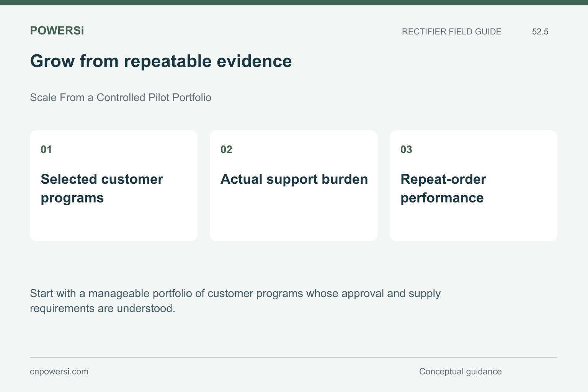Click the paragraph starting Start with a manageable portfolio
This screenshot has height=392, width=588.
point(235,301)
